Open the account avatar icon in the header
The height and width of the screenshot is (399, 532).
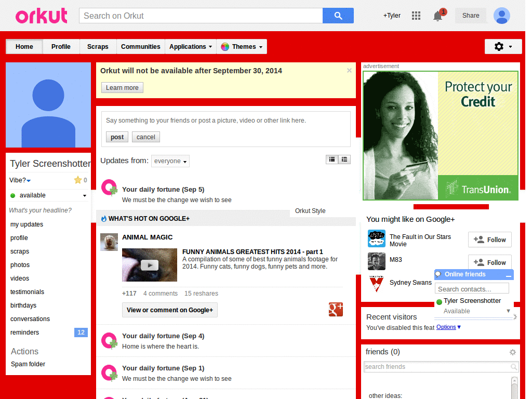(x=502, y=16)
